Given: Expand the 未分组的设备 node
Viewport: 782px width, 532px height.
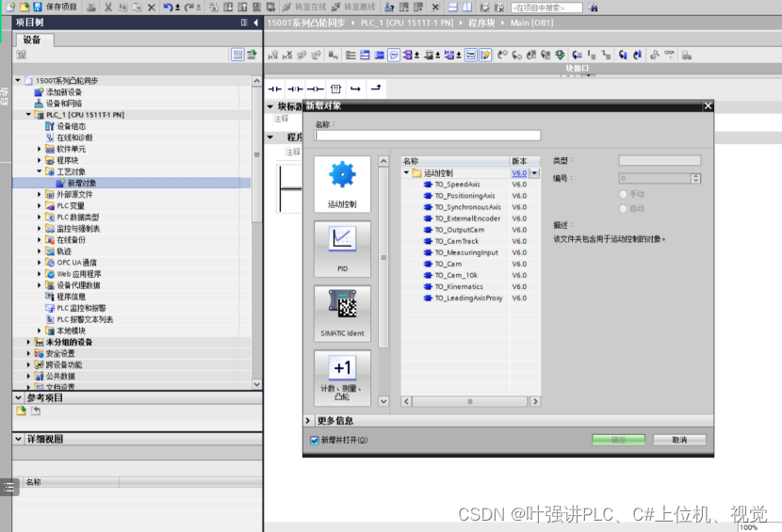Looking at the screenshot, I should point(28,342).
